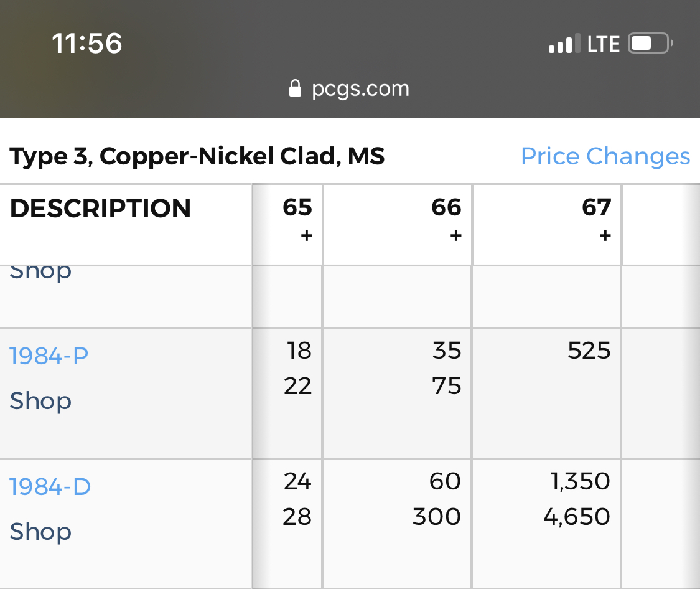Click Shop under the 1984-P row

(40, 401)
